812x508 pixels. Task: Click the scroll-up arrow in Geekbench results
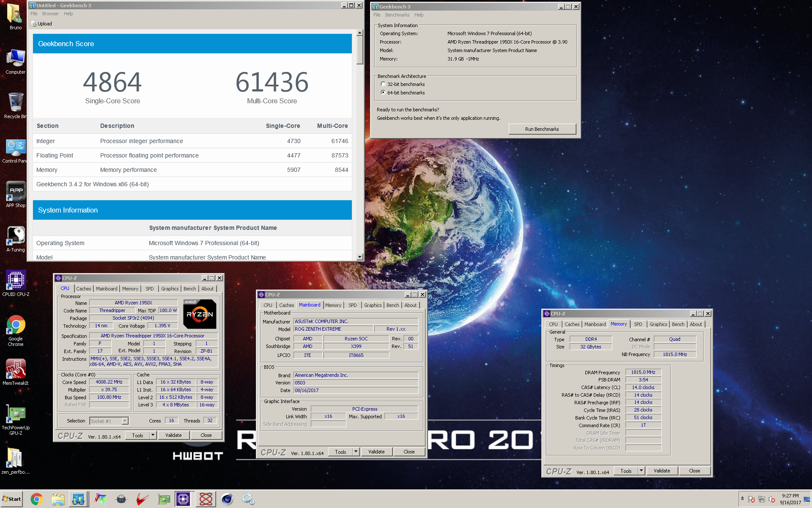click(x=359, y=33)
